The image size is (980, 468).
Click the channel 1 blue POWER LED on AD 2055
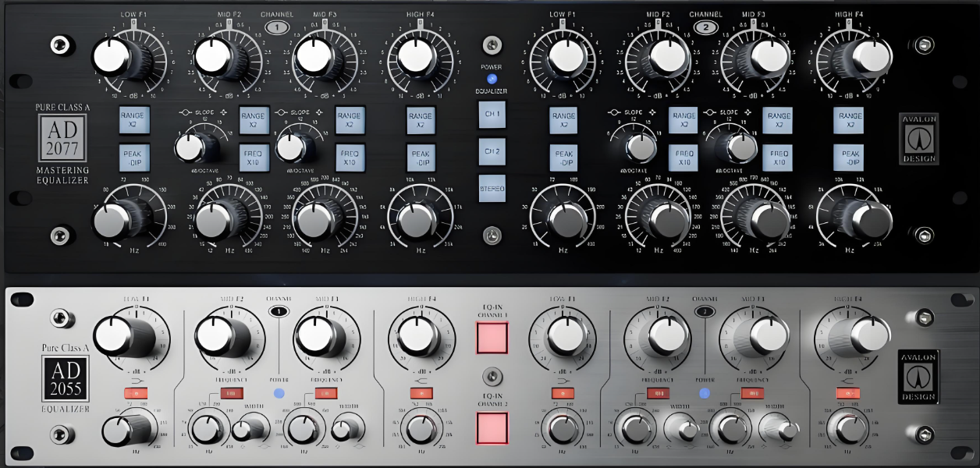[x=279, y=393]
